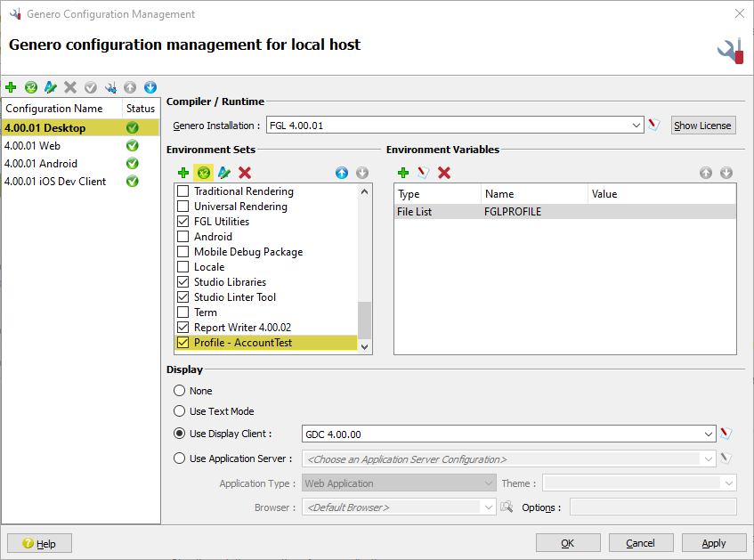Click the Show License button
This screenshot has width=754, height=560.
coord(702,125)
